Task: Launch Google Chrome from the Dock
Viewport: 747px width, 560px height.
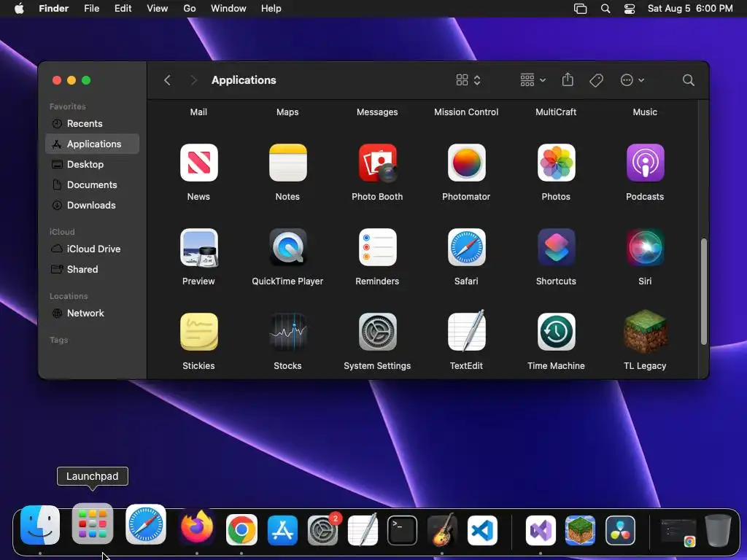Action: 241,529
